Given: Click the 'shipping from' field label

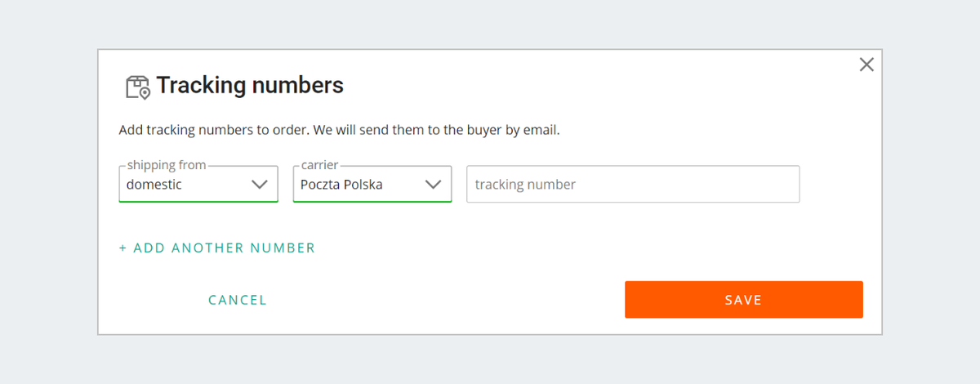Looking at the screenshot, I should click(167, 166).
